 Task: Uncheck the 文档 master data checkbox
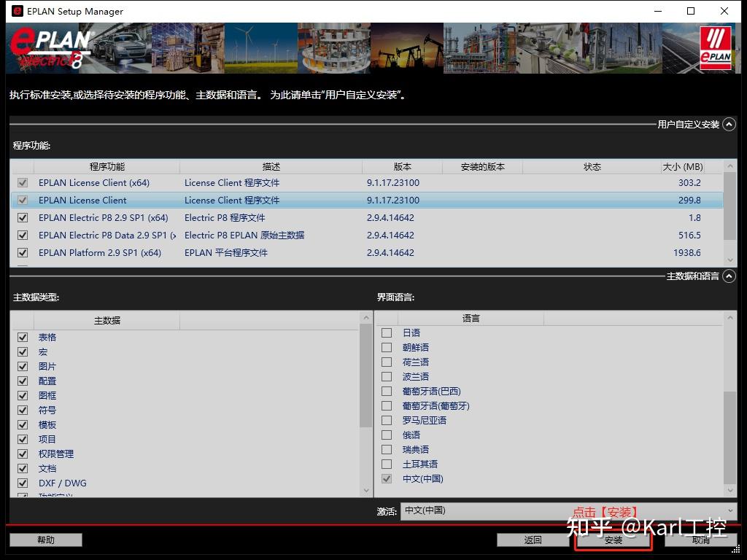pos(23,469)
